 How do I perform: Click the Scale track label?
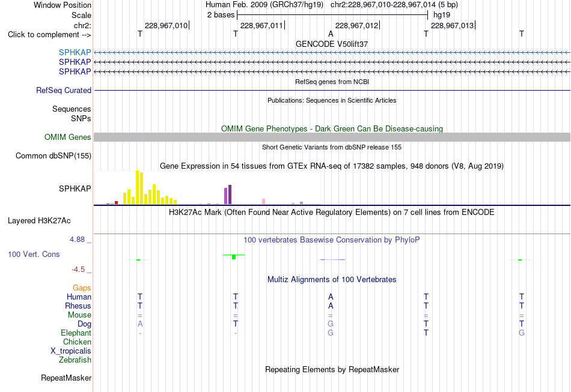tap(81, 15)
